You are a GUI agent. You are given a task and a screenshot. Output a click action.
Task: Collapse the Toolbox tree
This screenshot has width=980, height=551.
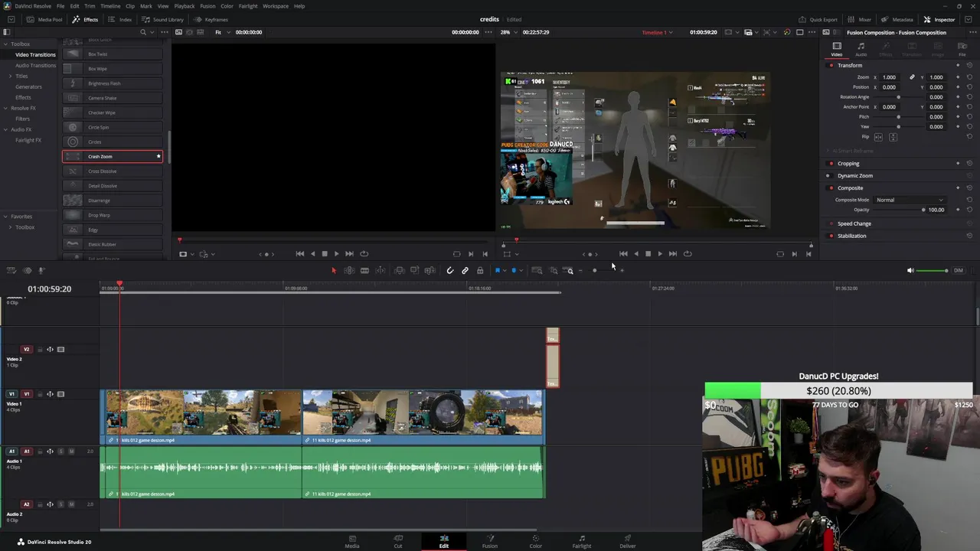[x=5, y=44]
